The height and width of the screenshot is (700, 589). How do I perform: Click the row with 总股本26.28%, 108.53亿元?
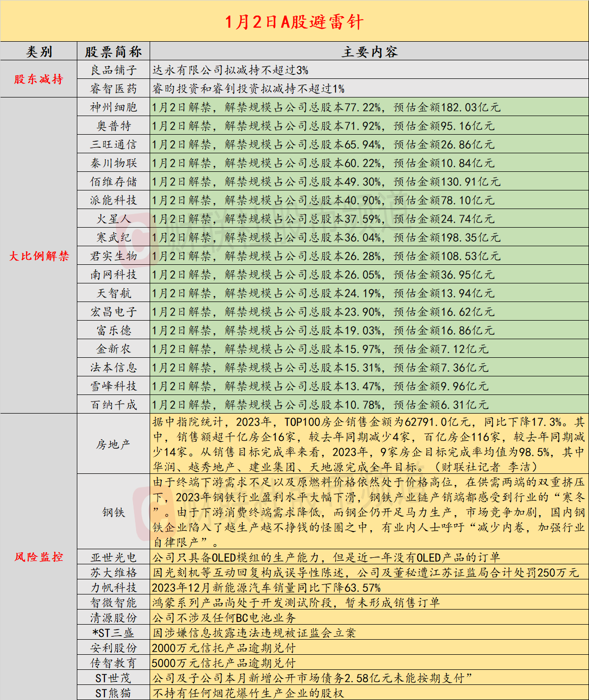click(369, 256)
